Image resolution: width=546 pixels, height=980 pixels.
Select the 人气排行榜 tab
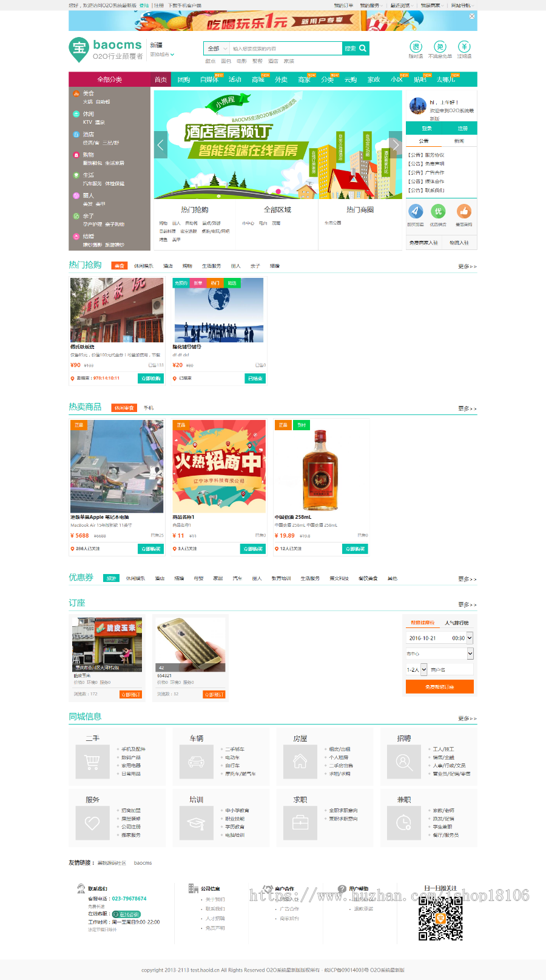(x=457, y=623)
